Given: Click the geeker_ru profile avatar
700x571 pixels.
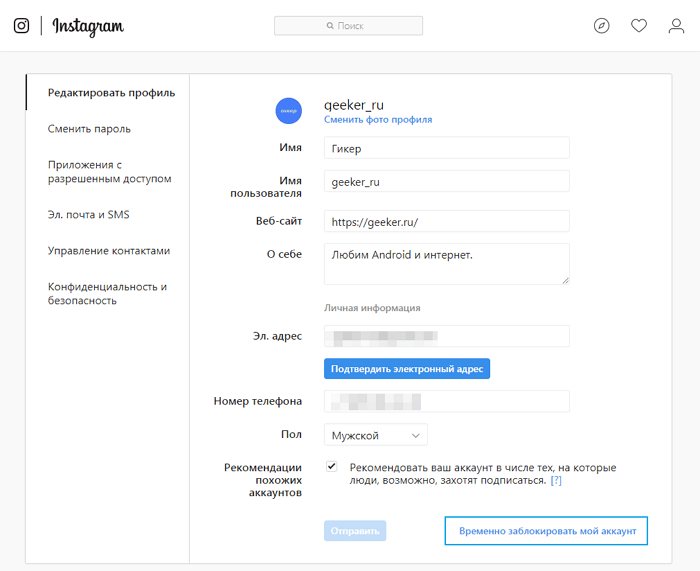Looking at the screenshot, I should pyautogui.click(x=288, y=111).
